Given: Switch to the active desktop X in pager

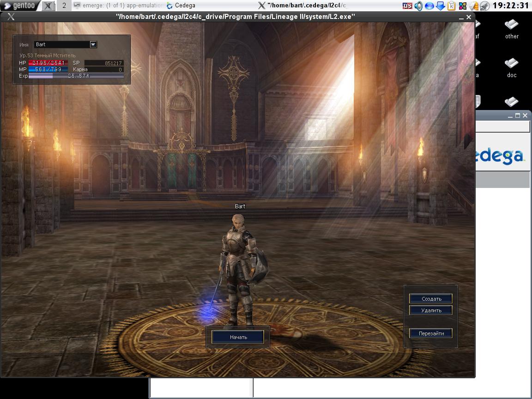Looking at the screenshot, I should coord(48,6).
